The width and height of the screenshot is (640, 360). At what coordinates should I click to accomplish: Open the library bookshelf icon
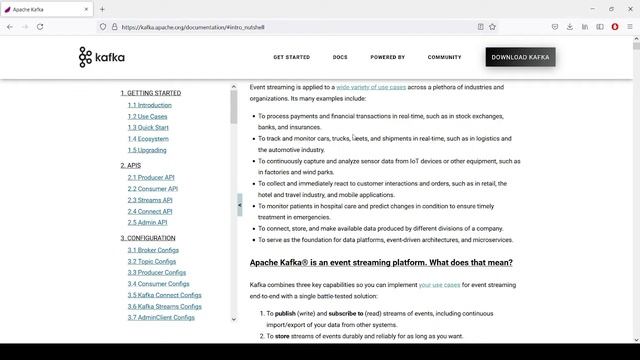tap(585, 27)
